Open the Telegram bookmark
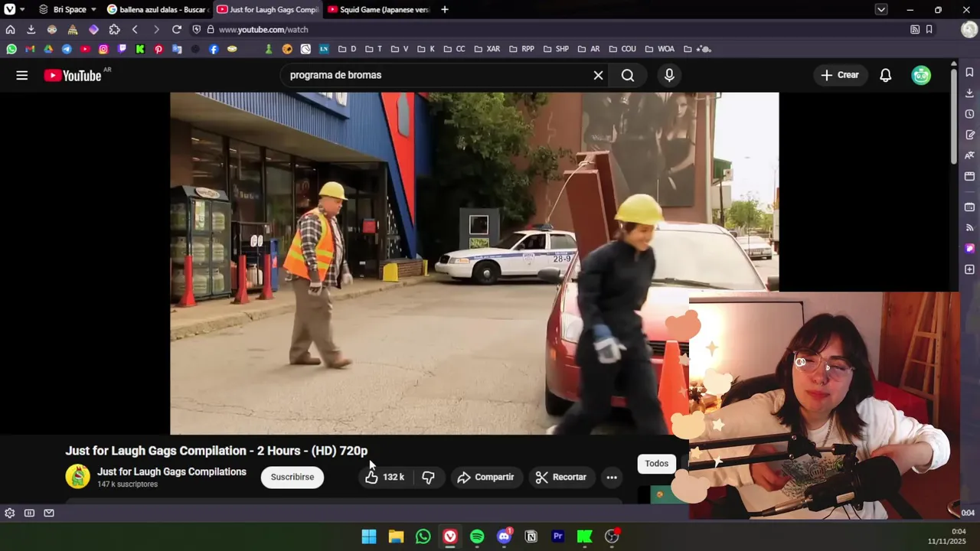This screenshot has height=551, width=980. [x=67, y=49]
